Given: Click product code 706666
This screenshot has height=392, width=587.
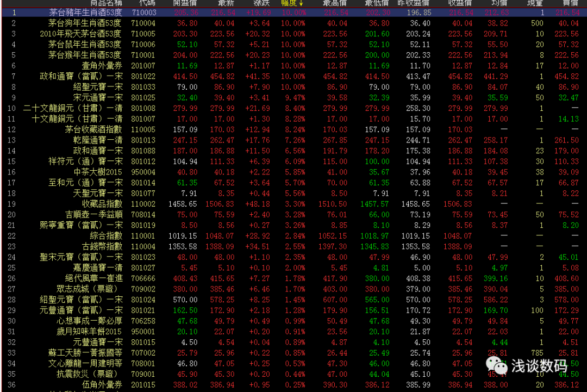Looking at the screenshot, I should coord(143,278).
